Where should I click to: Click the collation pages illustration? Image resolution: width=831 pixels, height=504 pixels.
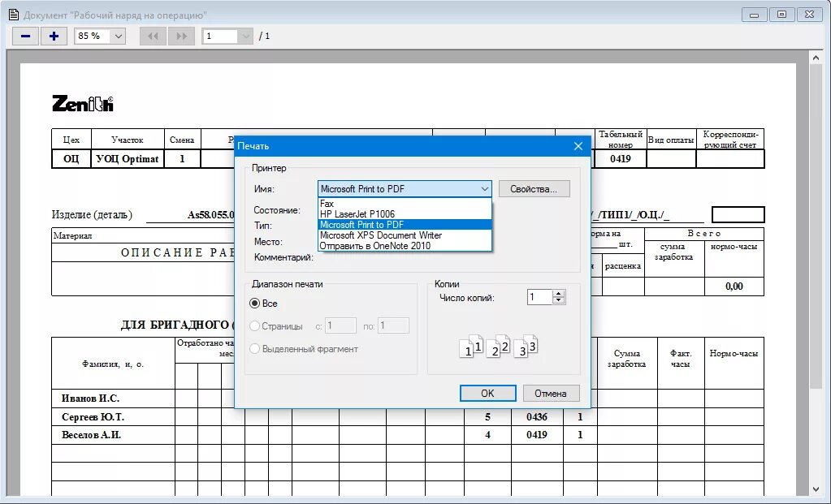[x=499, y=347]
